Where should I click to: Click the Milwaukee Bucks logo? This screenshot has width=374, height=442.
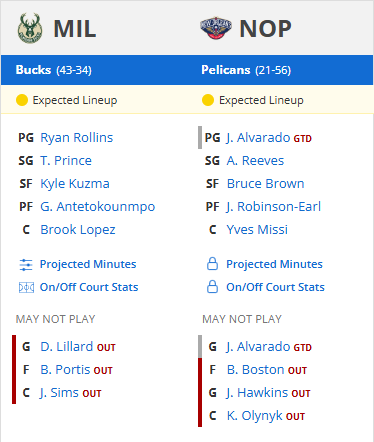click(x=30, y=28)
